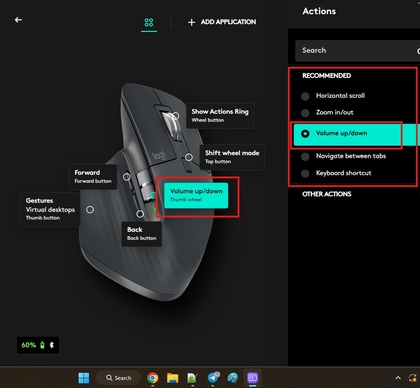Focus the Actions Search field
Screen dimensions: 420x388
tap(357, 51)
